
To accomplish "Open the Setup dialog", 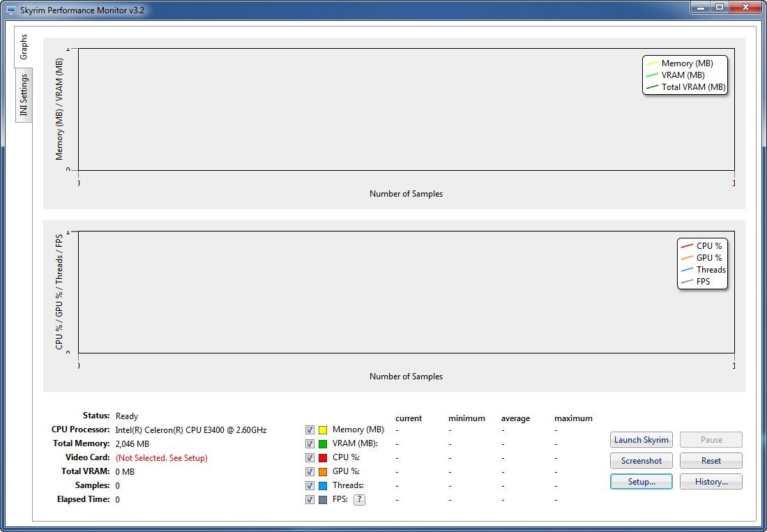I will click(641, 482).
